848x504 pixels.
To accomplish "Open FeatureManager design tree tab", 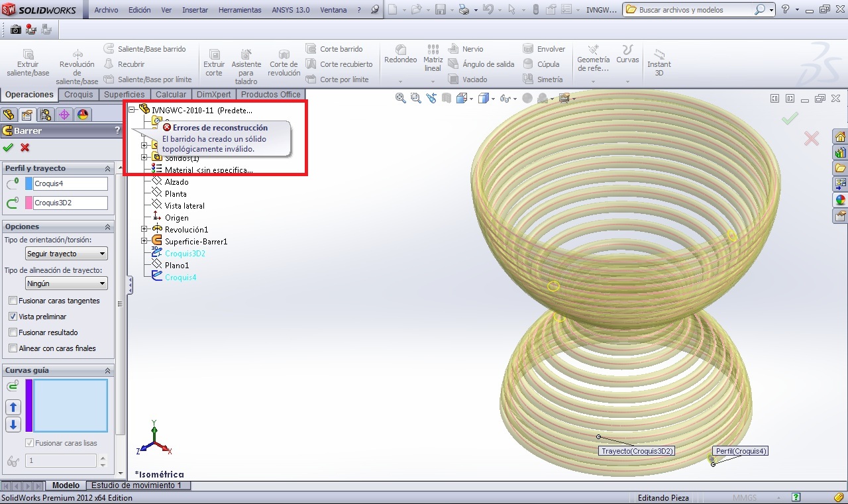I will pyautogui.click(x=9, y=115).
